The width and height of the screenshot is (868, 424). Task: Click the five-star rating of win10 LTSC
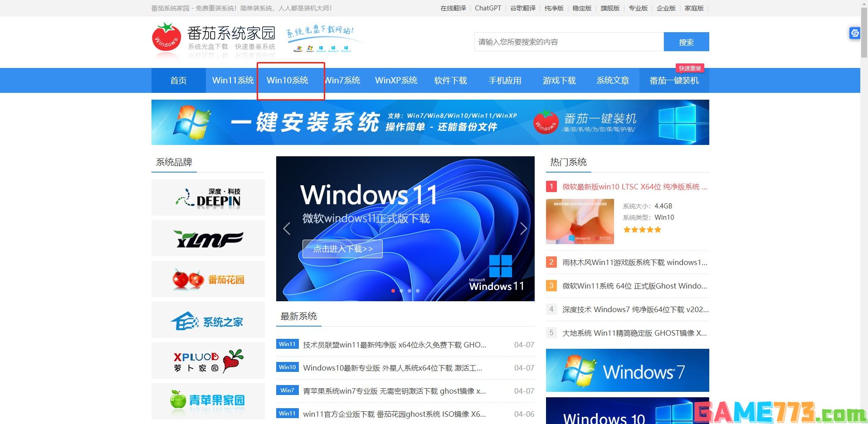click(642, 230)
